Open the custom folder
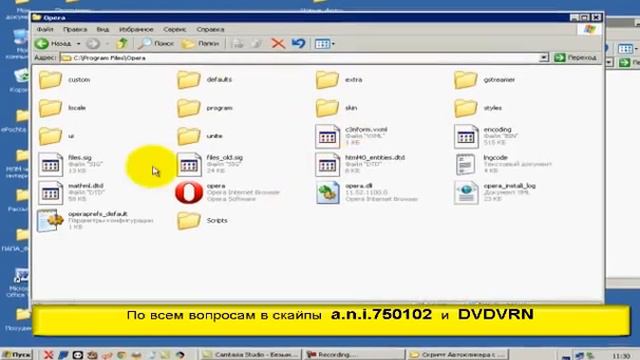The image size is (640, 360). [x=50, y=80]
